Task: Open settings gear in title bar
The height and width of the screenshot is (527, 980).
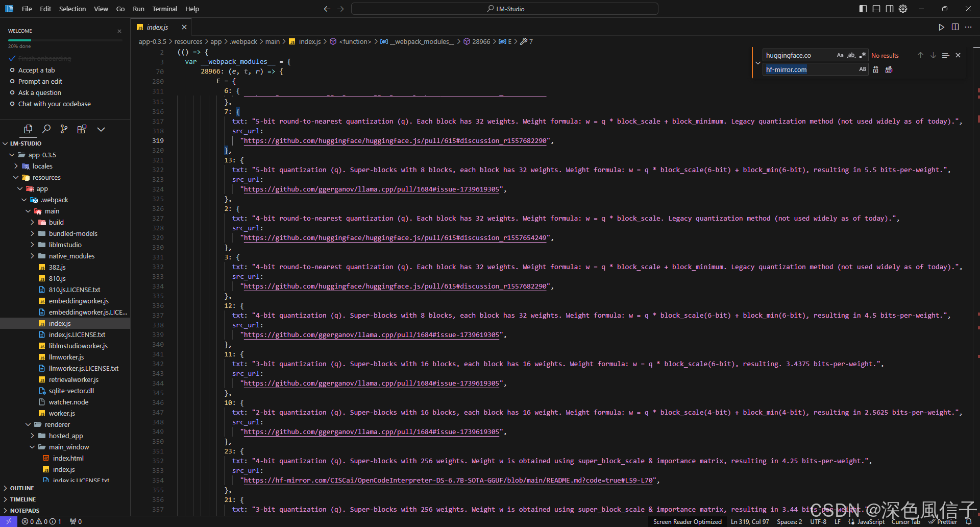Action: tap(903, 9)
